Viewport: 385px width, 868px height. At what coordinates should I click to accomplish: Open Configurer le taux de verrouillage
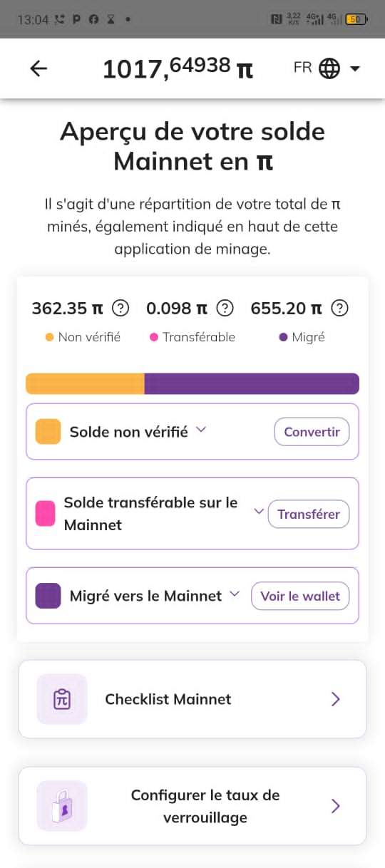point(192,806)
